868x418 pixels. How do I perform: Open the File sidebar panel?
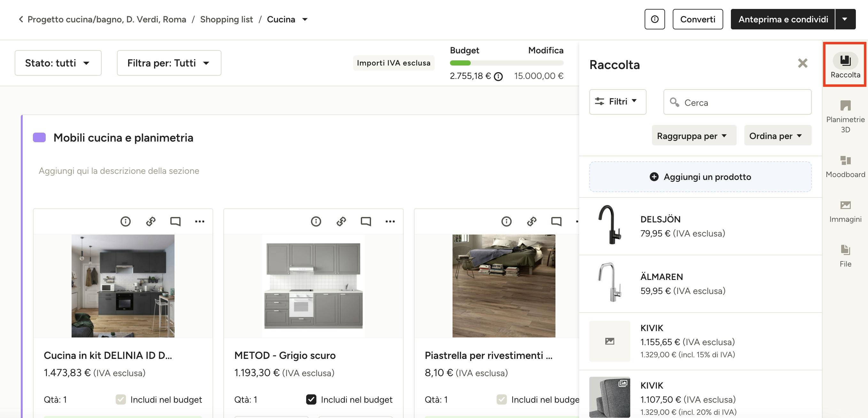845,256
